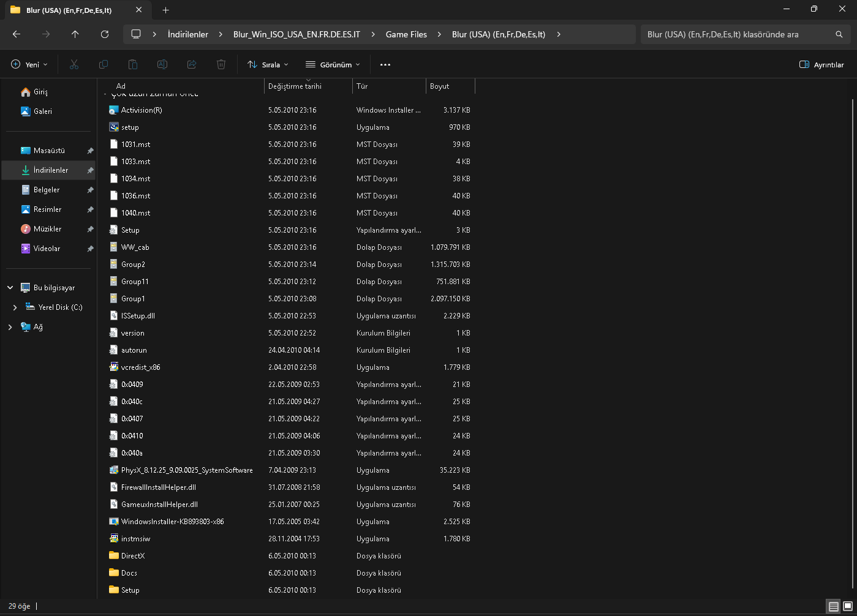Click the Rename toolbar icon
Viewport: 857px width, 616px height.
click(x=162, y=64)
